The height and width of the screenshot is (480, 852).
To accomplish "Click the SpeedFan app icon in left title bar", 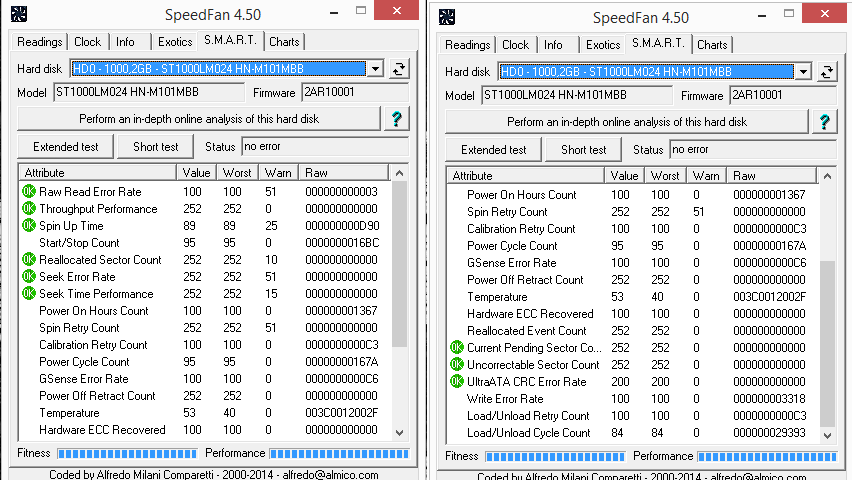I will (x=19, y=14).
